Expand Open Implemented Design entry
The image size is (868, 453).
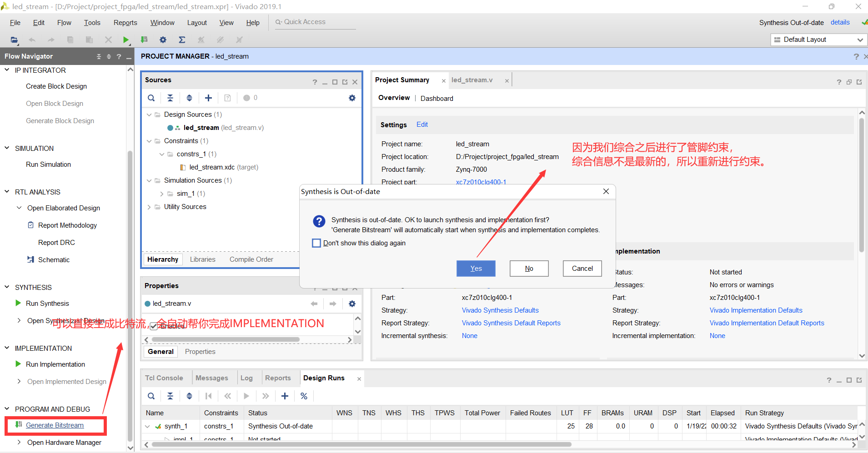19,381
